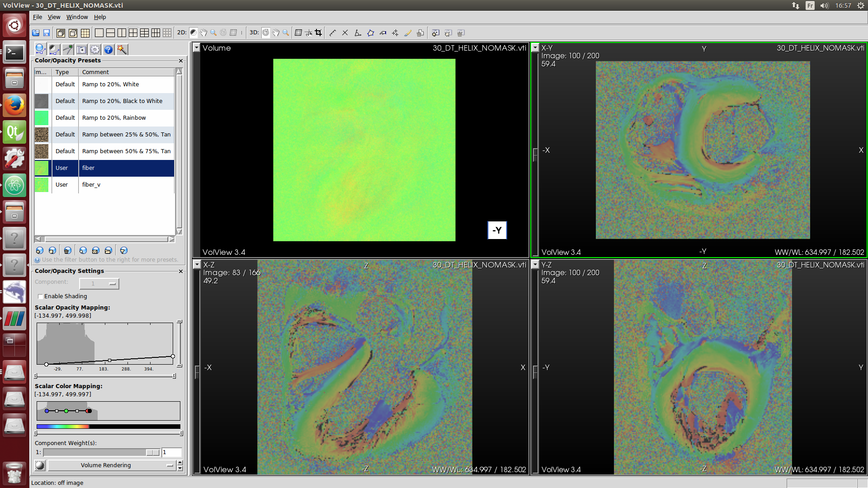The height and width of the screenshot is (488, 868).
Task: Select the 'Ramp to 20%, Rainbow' preset
Action: [104, 118]
